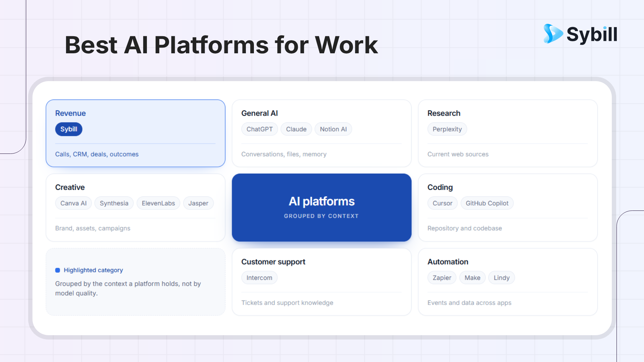644x362 pixels.
Task: Click the central AI platforms tile
Action: [x=322, y=207]
